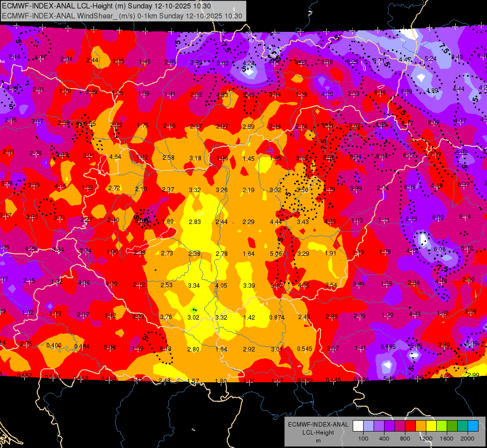Click the 100 legend tick label

(363, 439)
